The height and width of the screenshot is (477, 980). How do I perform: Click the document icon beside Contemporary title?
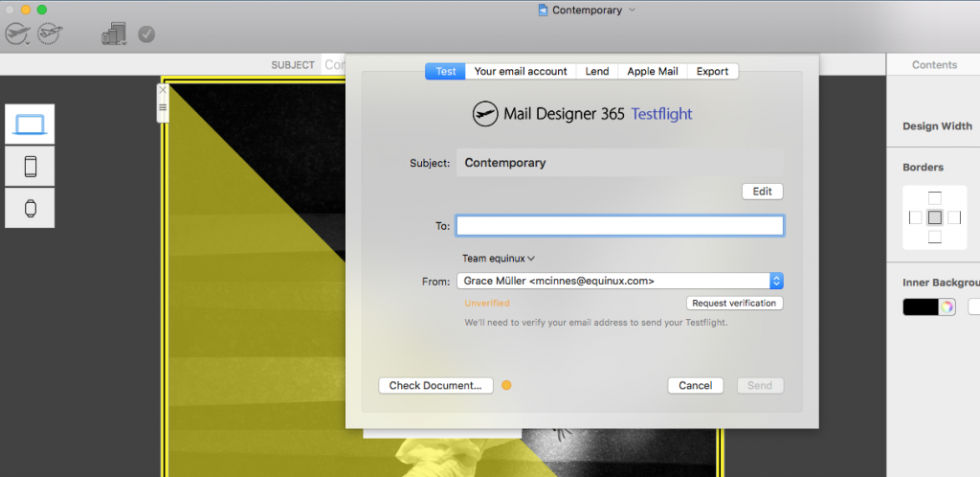point(544,10)
